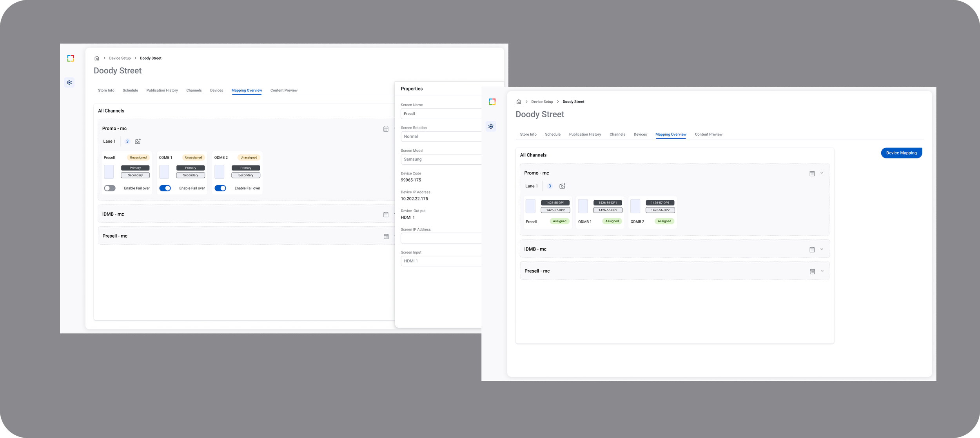
Task: Expand IDMB - mc chevron in right window
Action: (x=822, y=249)
